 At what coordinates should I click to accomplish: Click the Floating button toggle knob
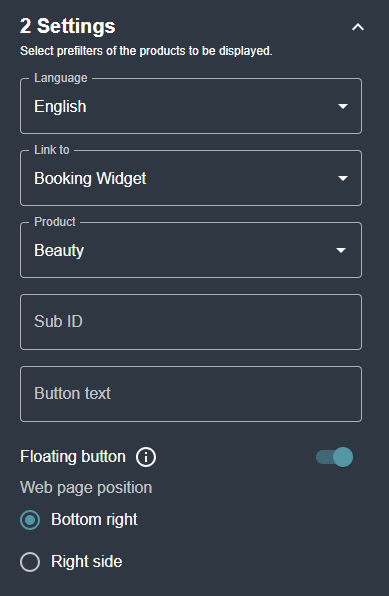tap(343, 457)
